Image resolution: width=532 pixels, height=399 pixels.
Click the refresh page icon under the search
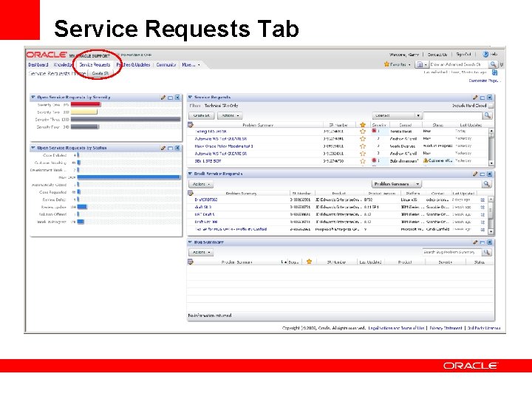(x=494, y=72)
